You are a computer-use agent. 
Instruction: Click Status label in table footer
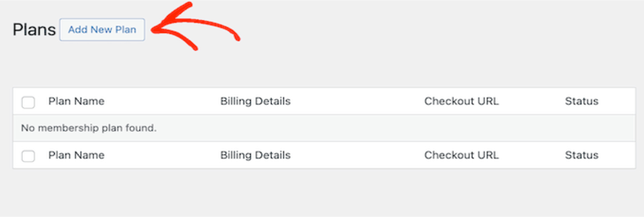click(581, 155)
